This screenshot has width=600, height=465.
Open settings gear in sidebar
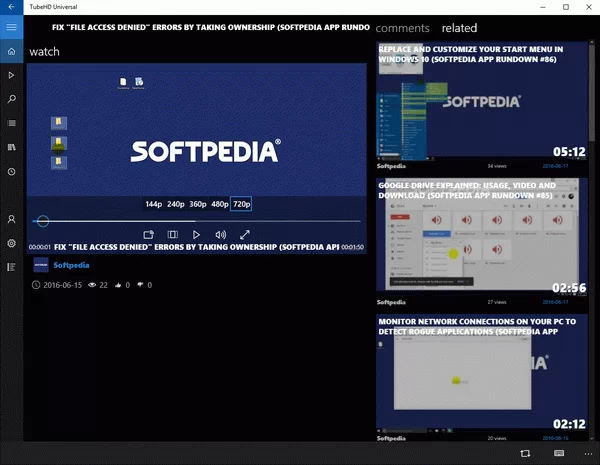click(x=11, y=243)
